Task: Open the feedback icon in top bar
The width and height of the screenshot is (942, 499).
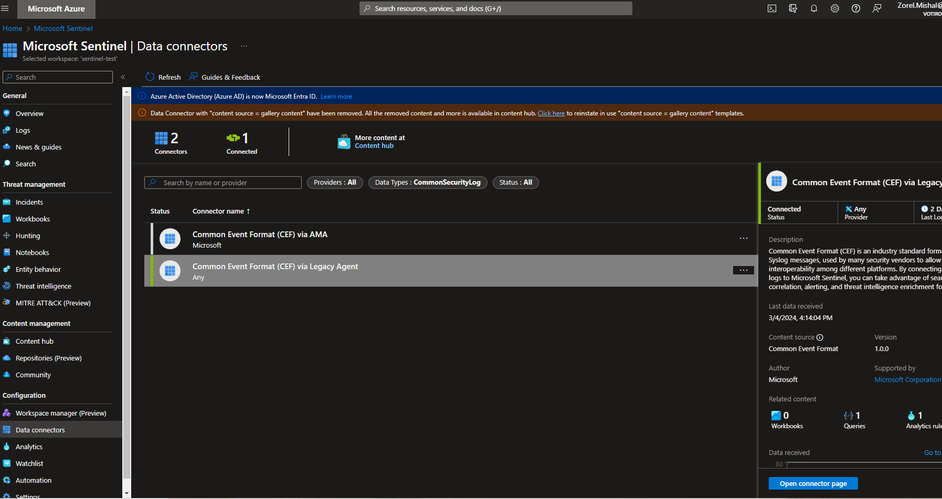Action: 877,8
